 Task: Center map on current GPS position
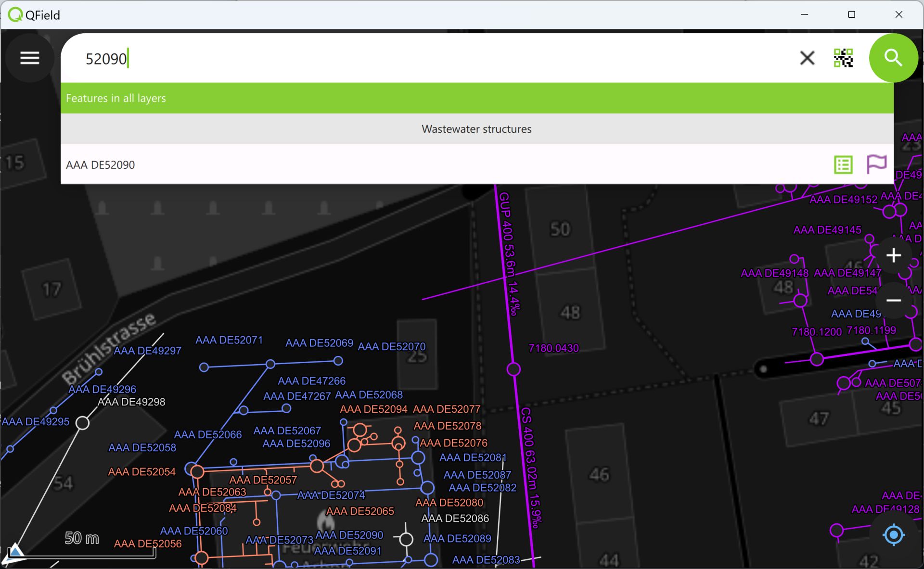point(893,534)
